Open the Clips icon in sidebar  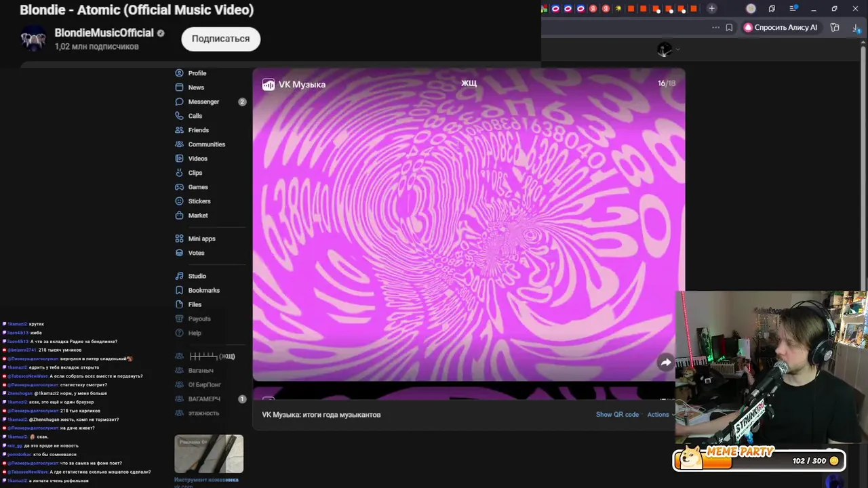[179, 173]
